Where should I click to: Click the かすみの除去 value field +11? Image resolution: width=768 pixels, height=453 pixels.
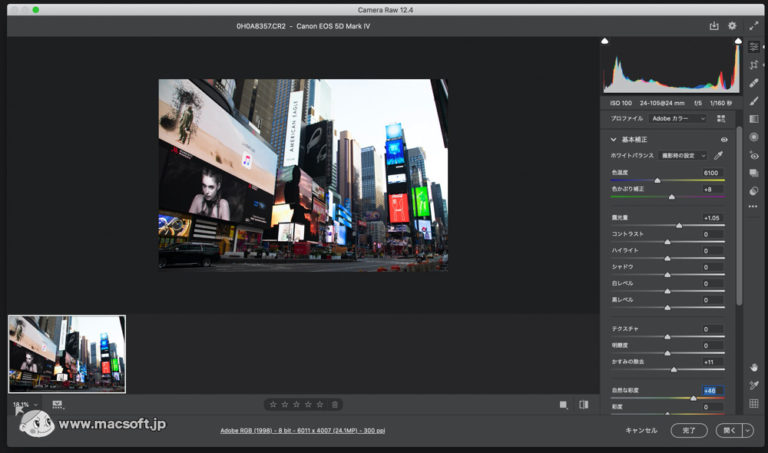point(712,362)
